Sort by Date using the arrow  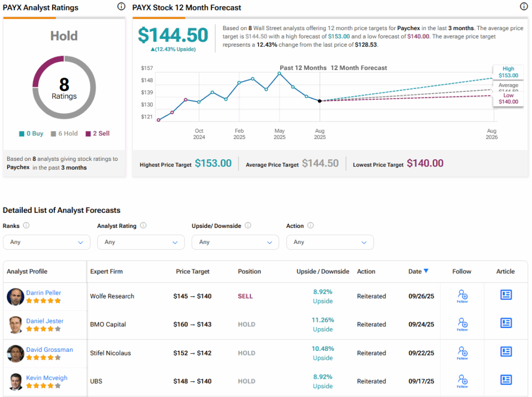(426, 271)
